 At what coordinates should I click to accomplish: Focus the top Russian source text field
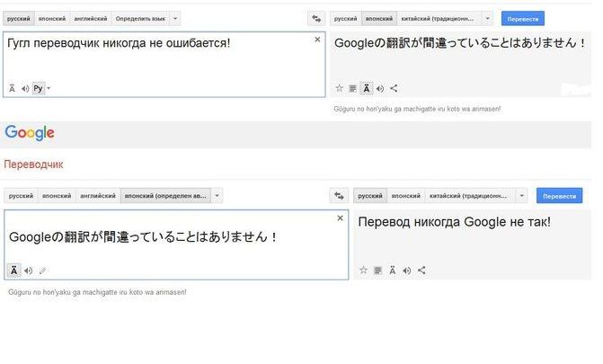(164, 64)
